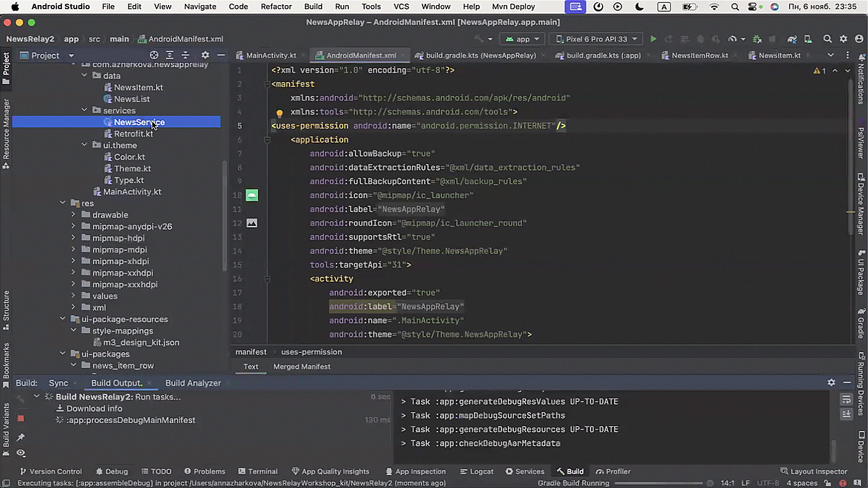Collapse the ui.theme folder

(85, 145)
